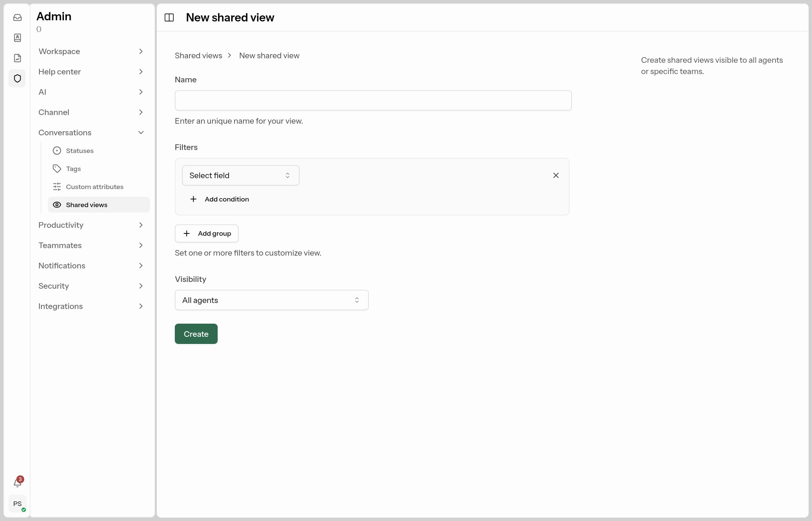Expand the Workspace section
This screenshot has height=521, width=812.
[x=91, y=51]
